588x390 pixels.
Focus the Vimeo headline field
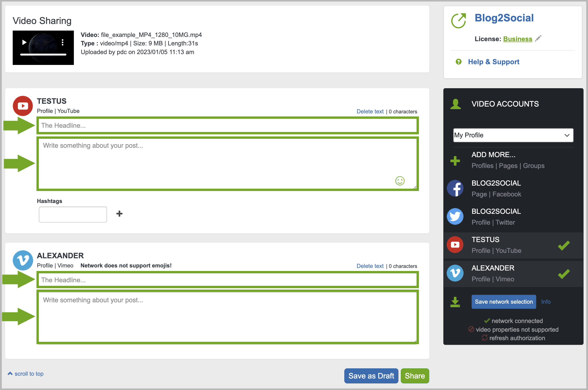pyautogui.click(x=227, y=280)
